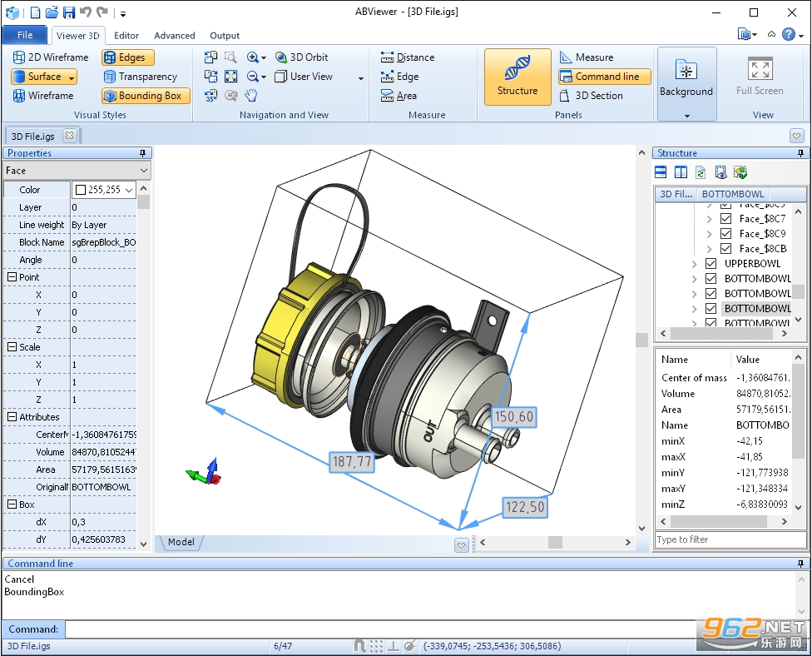Click the refresh structure tree icon
Image resolution: width=812 pixels, height=656 pixels.
(x=701, y=172)
